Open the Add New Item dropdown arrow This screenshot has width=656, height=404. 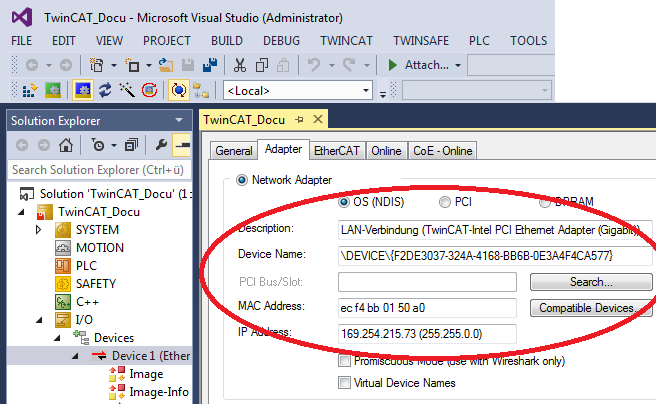[x=149, y=66]
